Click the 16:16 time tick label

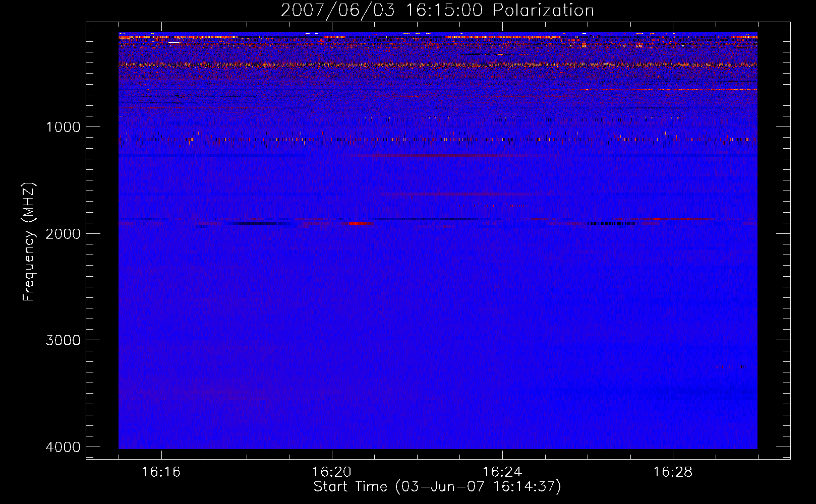click(x=161, y=472)
